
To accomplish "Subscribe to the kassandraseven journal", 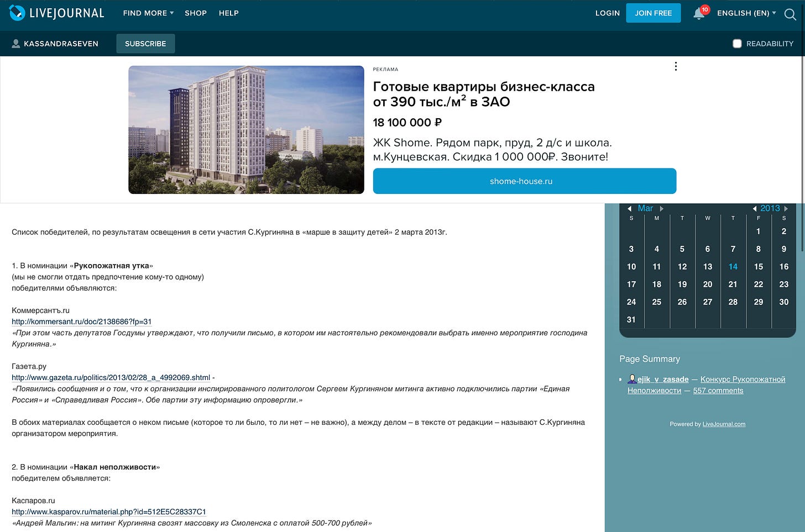I will (x=145, y=44).
